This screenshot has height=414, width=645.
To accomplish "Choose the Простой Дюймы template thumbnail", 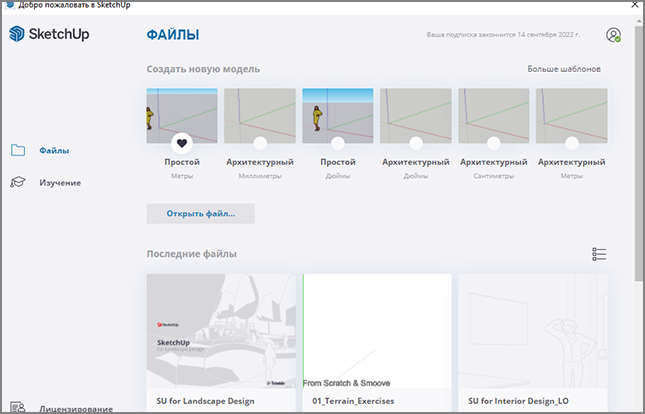I will point(338,116).
